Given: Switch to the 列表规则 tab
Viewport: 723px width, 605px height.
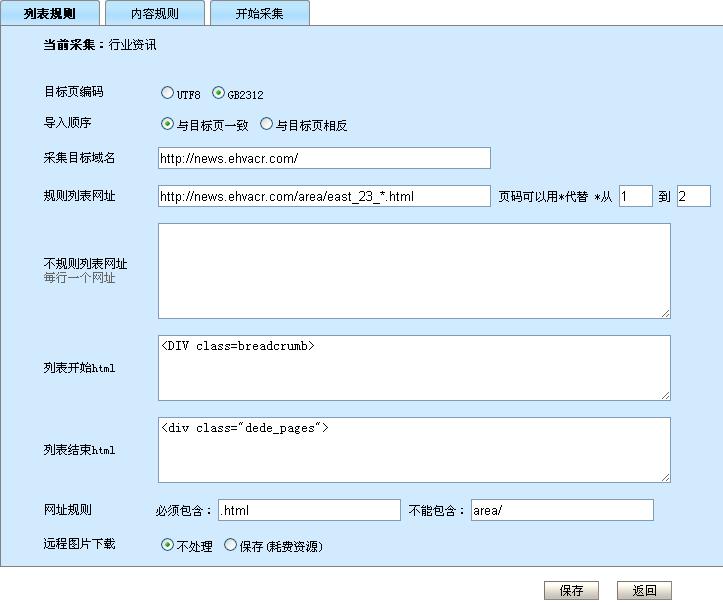Looking at the screenshot, I should click(x=49, y=13).
